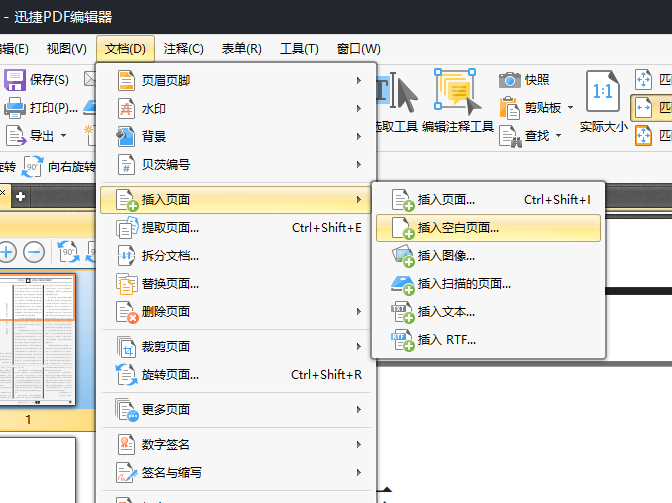Click the 更多页面 more pages icon
This screenshot has height=503, width=672.
[x=127, y=410]
